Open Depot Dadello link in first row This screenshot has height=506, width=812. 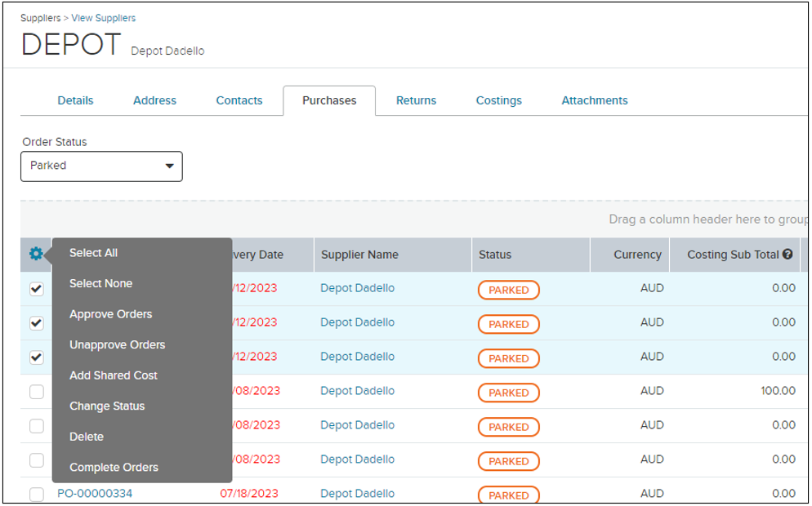tap(357, 288)
